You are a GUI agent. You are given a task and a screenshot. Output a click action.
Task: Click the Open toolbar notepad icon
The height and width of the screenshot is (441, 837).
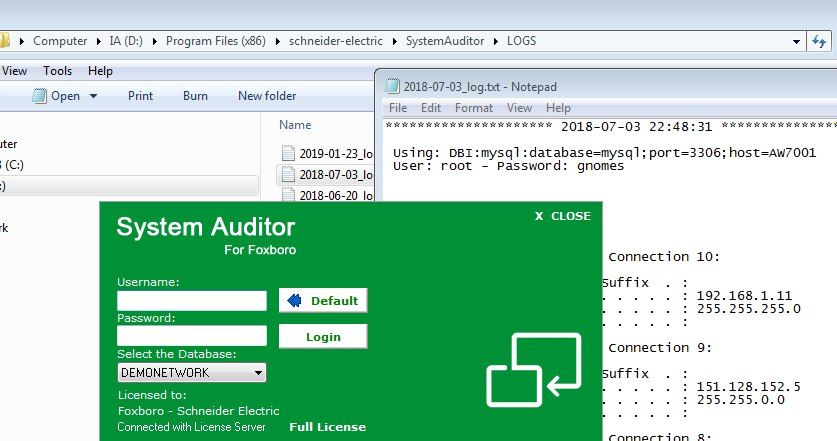click(40, 96)
